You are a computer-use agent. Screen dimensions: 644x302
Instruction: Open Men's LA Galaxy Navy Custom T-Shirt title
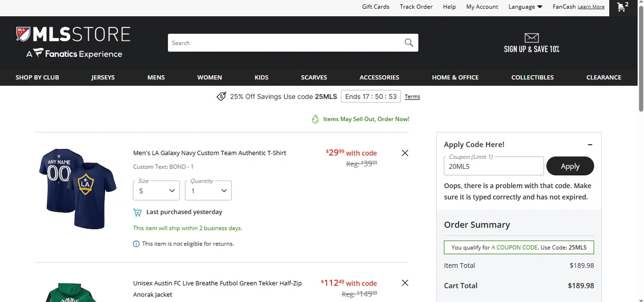click(210, 153)
